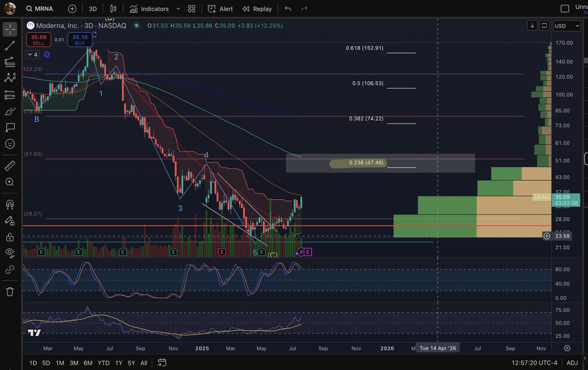The width and height of the screenshot is (588, 370).
Task: Click the down arrow button beside USD
Action: tap(532, 25)
